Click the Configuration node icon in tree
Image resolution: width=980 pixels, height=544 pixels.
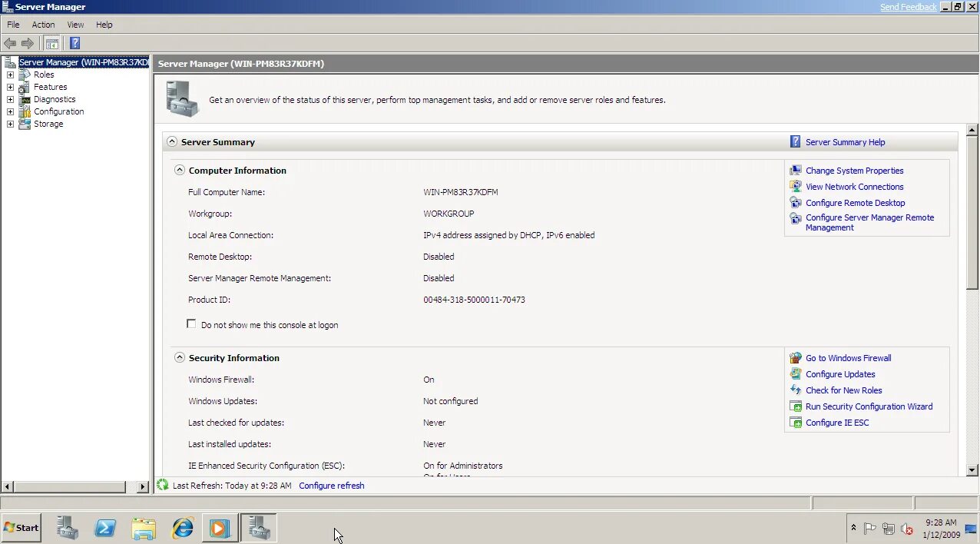pyautogui.click(x=25, y=111)
